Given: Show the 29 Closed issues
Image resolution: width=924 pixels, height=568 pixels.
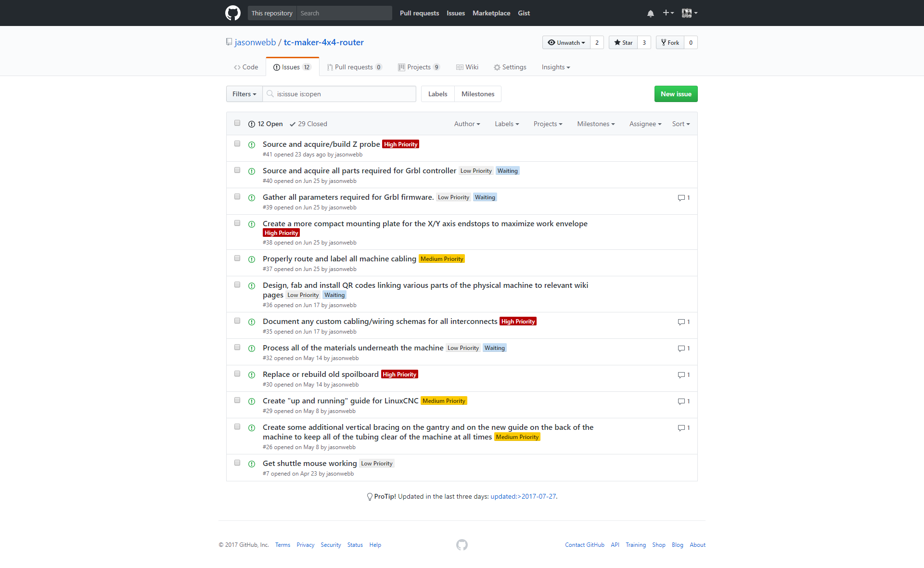Looking at the screenshot, I should pos(308,124).
